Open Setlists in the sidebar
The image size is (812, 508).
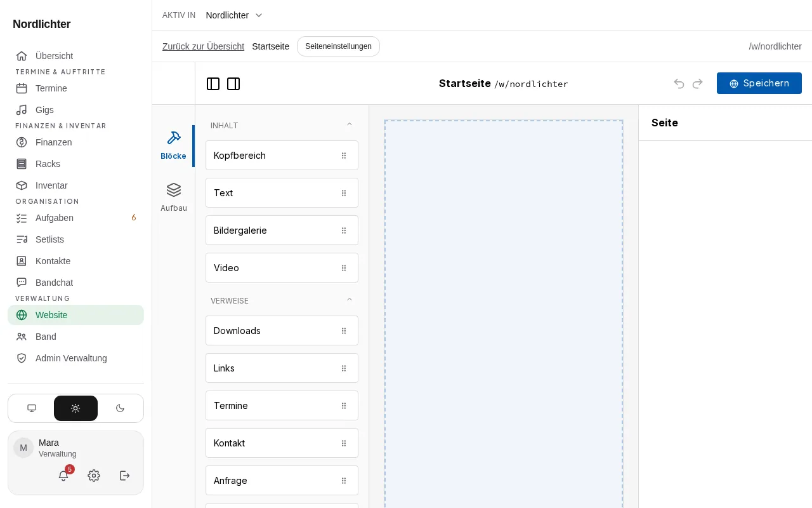[75, 239]
